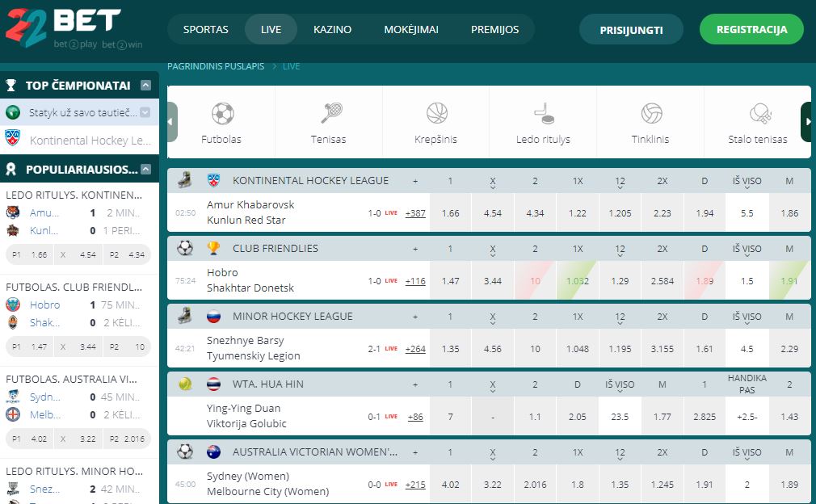Click Thailand flag icon in WTA Hua Hin header

pos(214,384)
